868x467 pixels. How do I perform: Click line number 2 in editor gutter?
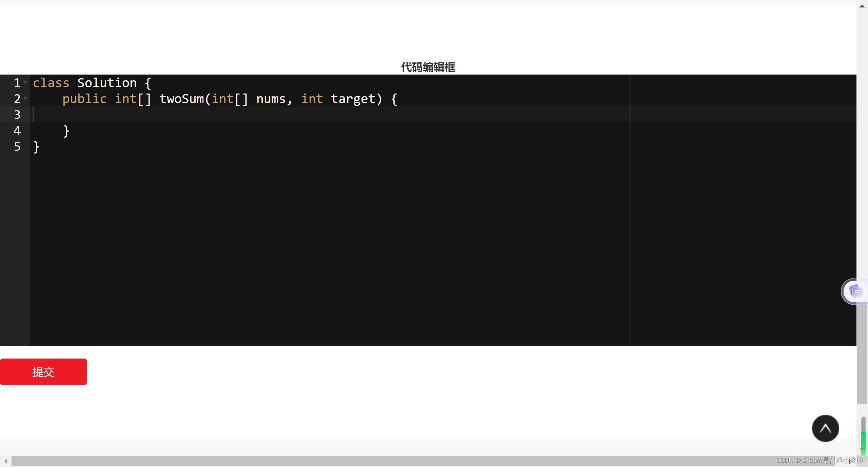[x=17, y=99]
